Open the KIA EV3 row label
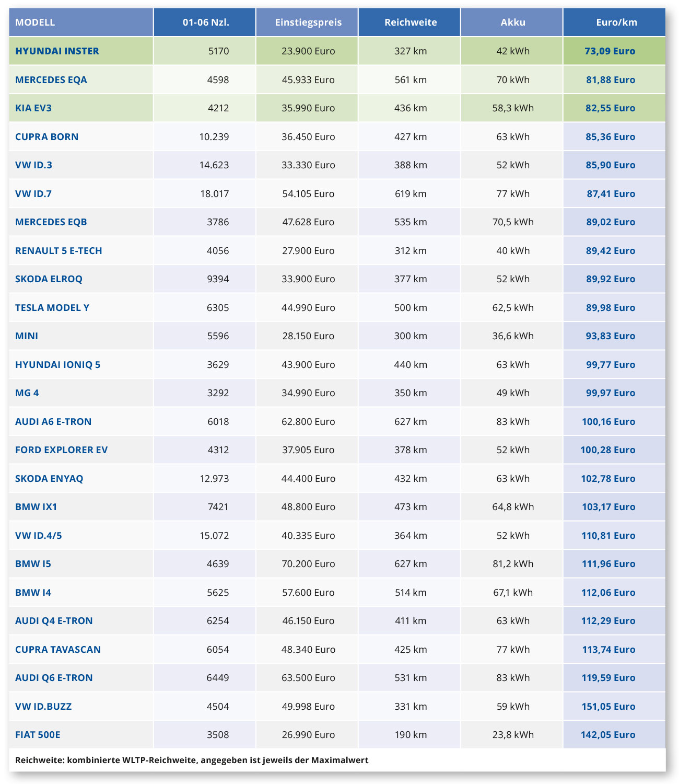 tap(33, 108)
